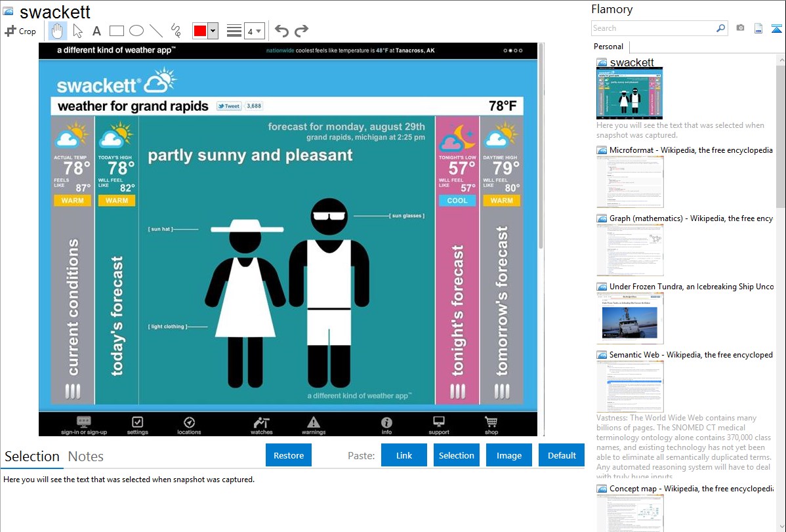Screen dimensions: 786x532
Task: Click the Restore button
Action: [x=289, y=455]
